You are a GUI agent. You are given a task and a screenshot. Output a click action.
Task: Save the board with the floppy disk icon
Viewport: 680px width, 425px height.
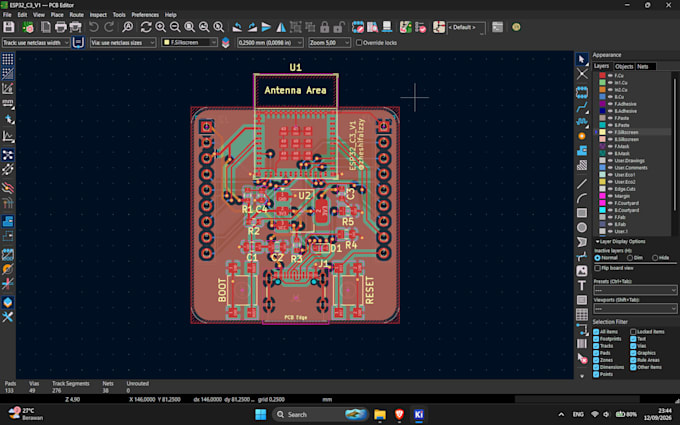coord(9,27)
